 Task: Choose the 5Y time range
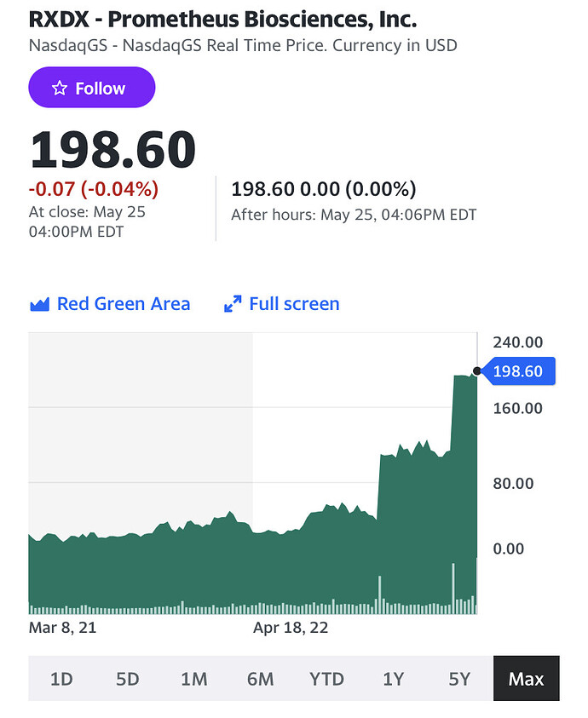tap(459, 679)
